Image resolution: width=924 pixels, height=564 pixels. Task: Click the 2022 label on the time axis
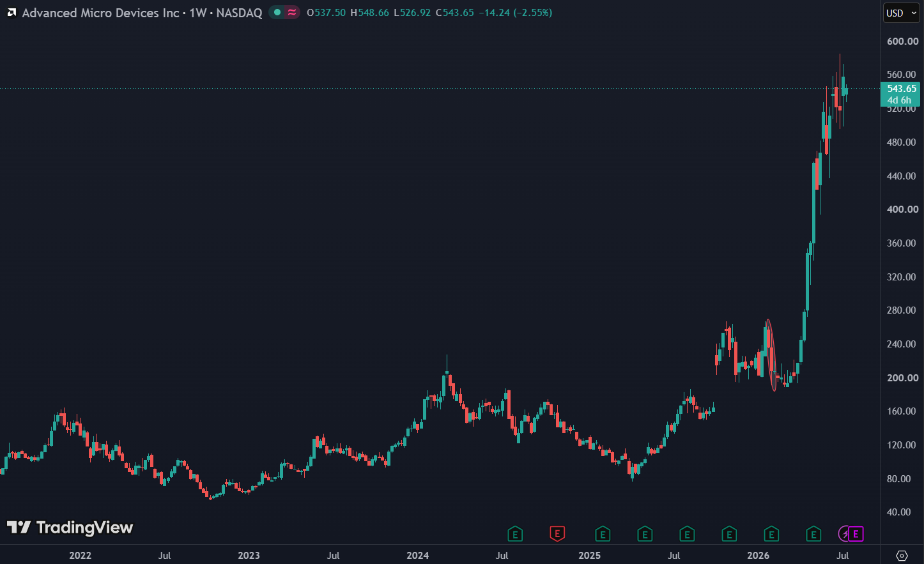(x=81, y=556)
